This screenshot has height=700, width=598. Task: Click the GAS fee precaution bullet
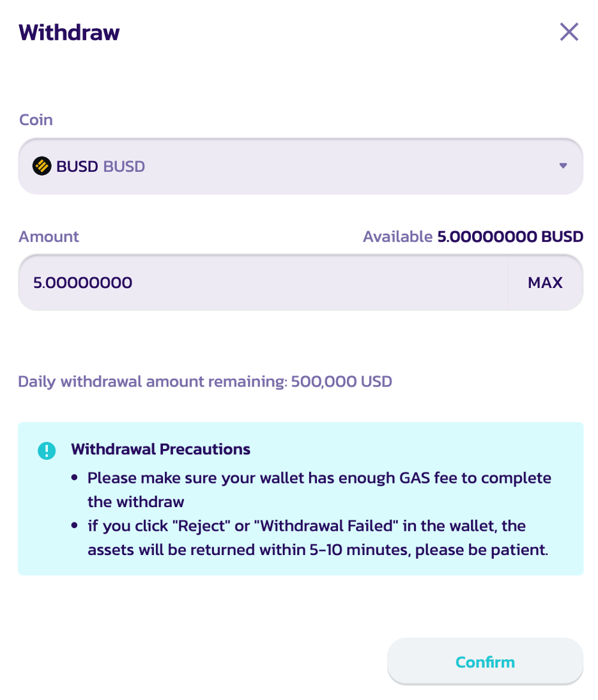coord(319,489)
